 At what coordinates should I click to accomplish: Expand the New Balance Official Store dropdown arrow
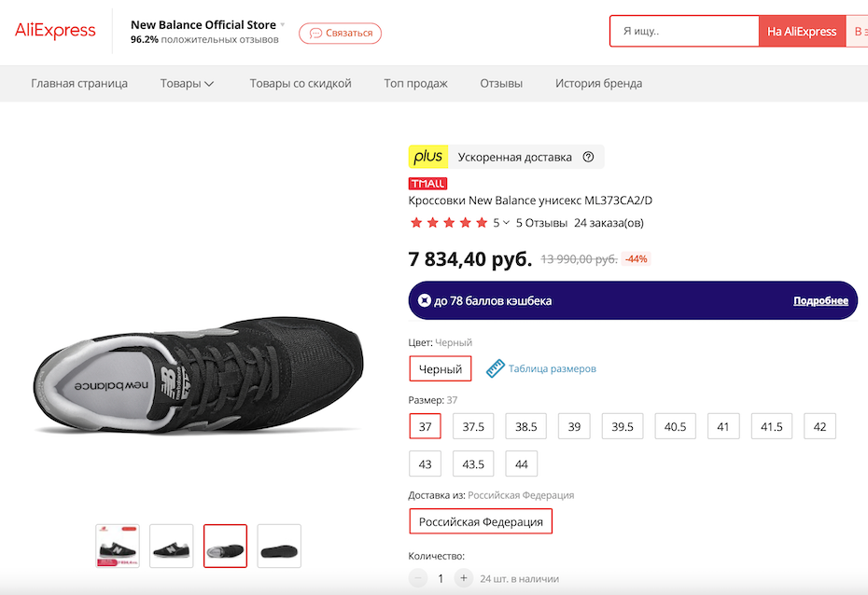click(283, 25)
